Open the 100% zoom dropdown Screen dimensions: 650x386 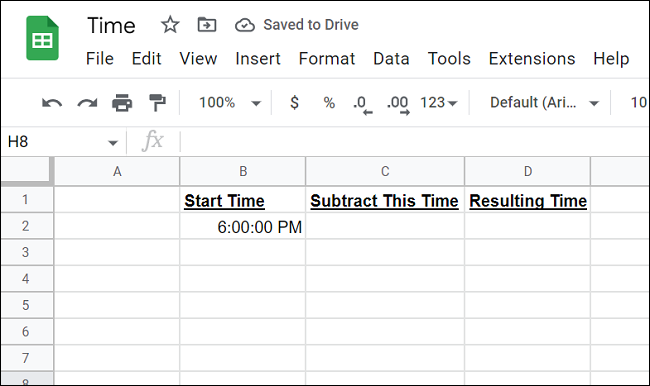(230, 103)
